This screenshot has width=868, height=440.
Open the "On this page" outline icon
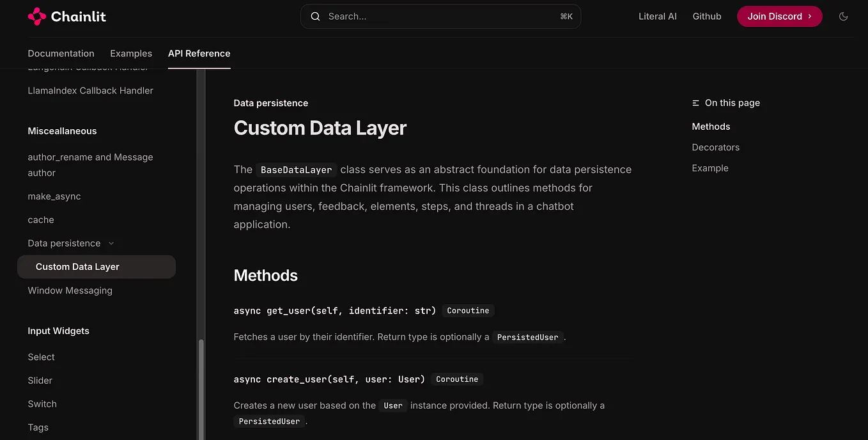tap(695, 102)
